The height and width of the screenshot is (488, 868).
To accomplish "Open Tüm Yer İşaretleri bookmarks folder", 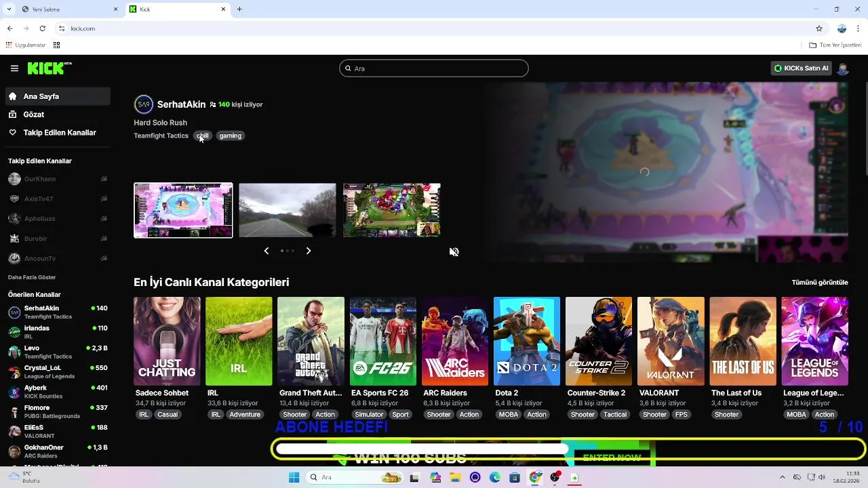I will [835, 45].
